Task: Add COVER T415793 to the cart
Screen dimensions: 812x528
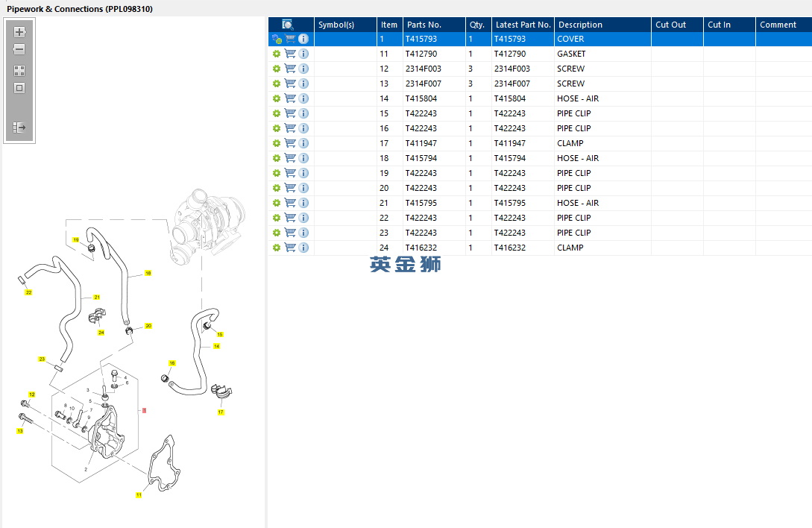Action: (x=291, y=39)
